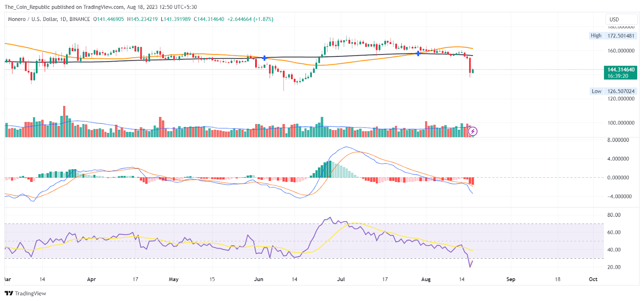Click the 120.000000 price axis label
This screenshot has width=644, height=301.
click(621, 99)
